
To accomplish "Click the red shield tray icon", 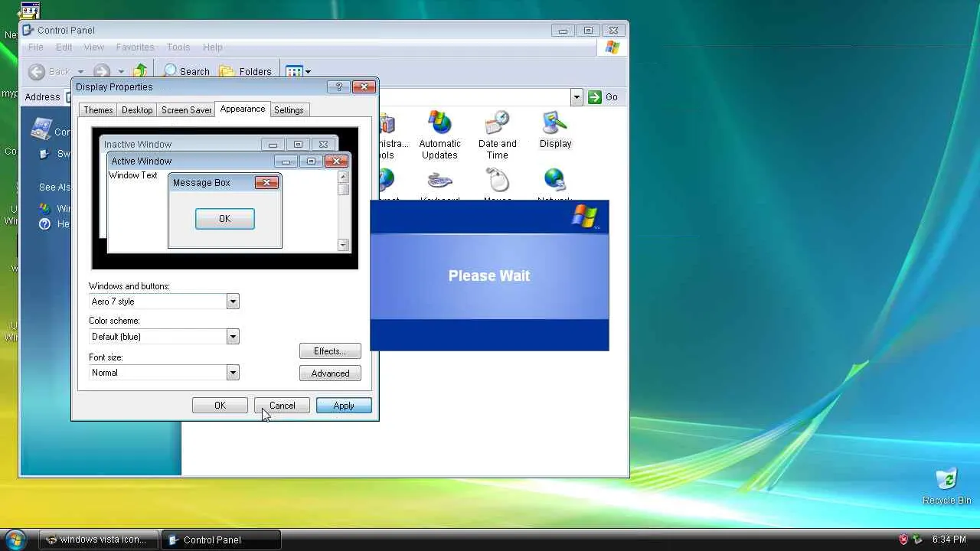I will [x=903, y=540].
